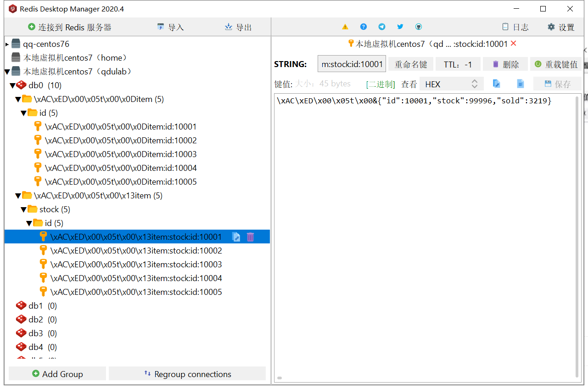Click the 导出 export button

pos(238,27)
